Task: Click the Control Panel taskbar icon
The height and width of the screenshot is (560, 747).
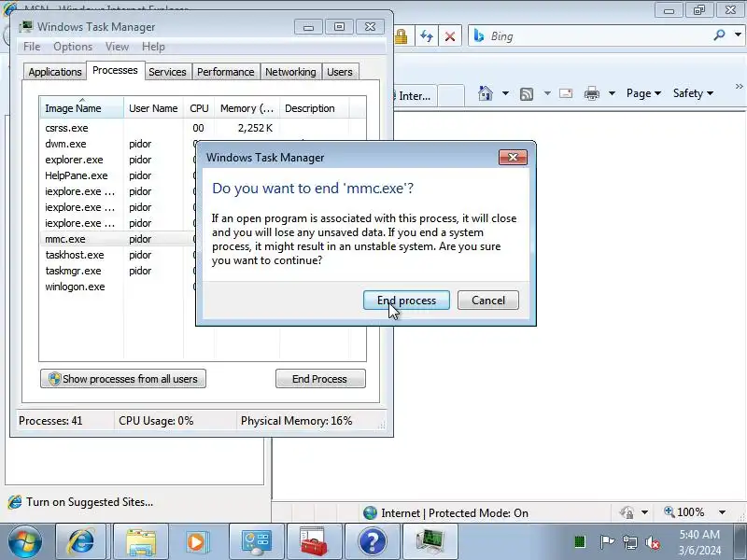Action: [256, 541]
